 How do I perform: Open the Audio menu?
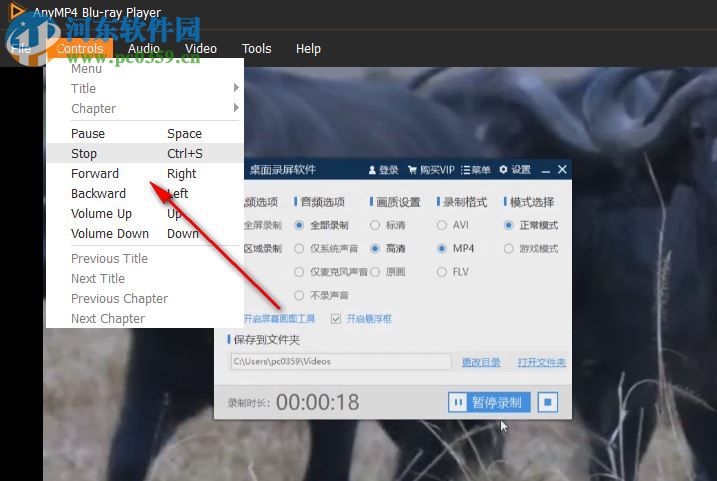point(144,48)
